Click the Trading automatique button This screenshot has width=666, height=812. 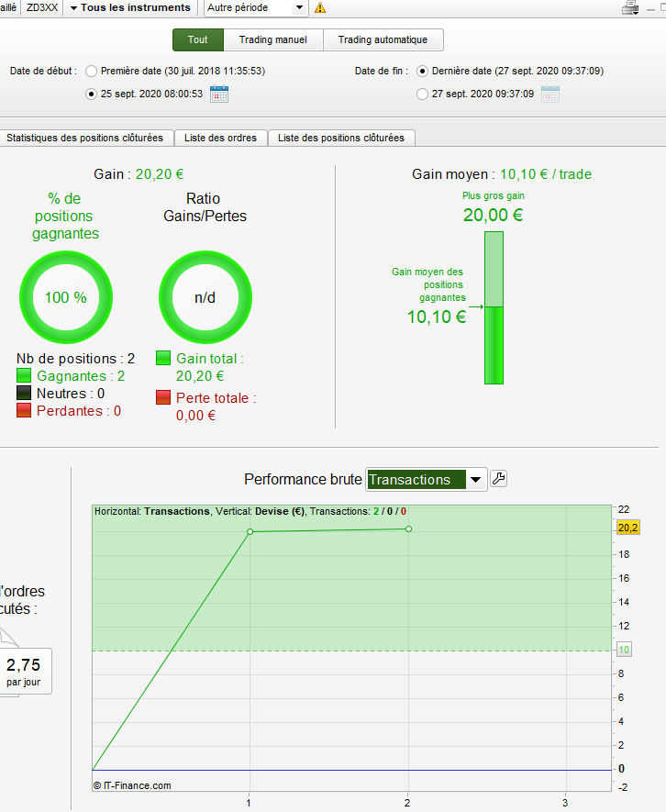(x=383, y=39)
